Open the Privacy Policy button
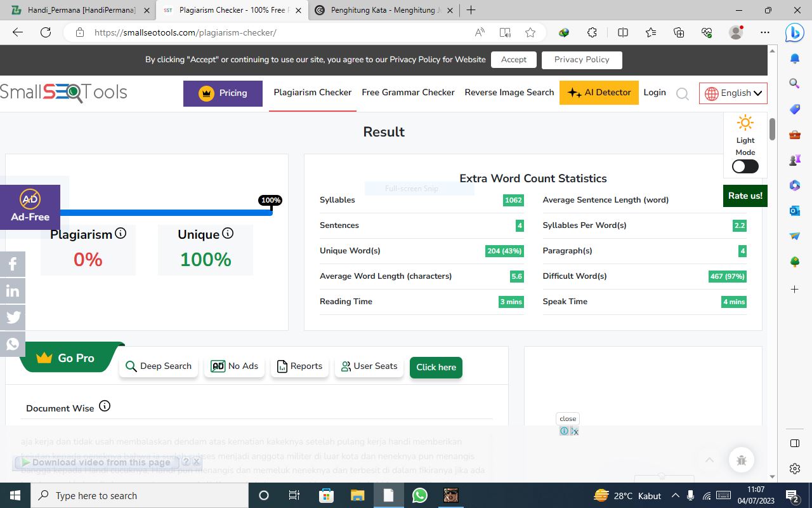 point(582,60)
